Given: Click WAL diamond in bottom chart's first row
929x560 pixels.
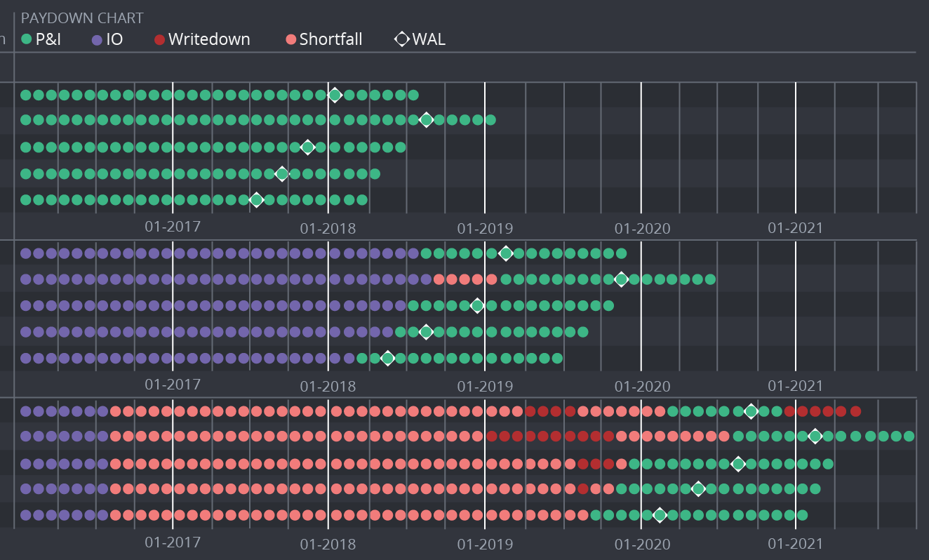Looking at the screenshot, I should coord(751,411).
